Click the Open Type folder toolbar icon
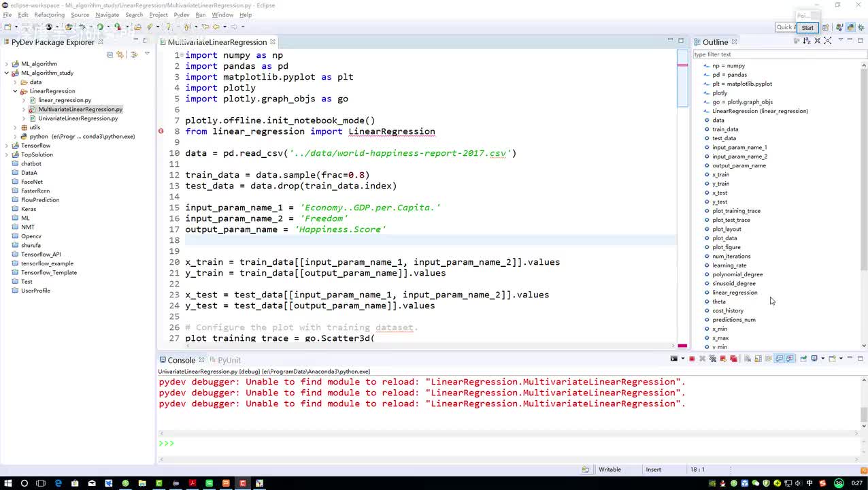 point(137,27)
